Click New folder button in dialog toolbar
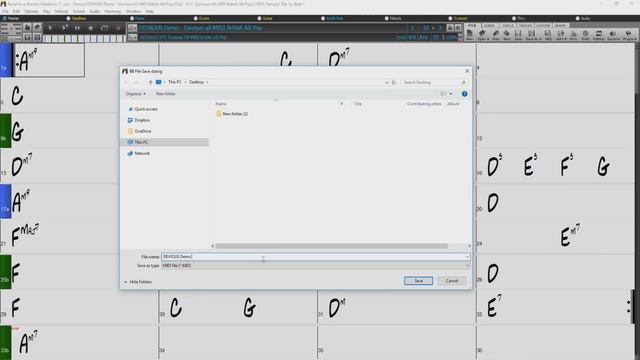 coord(165,94)
